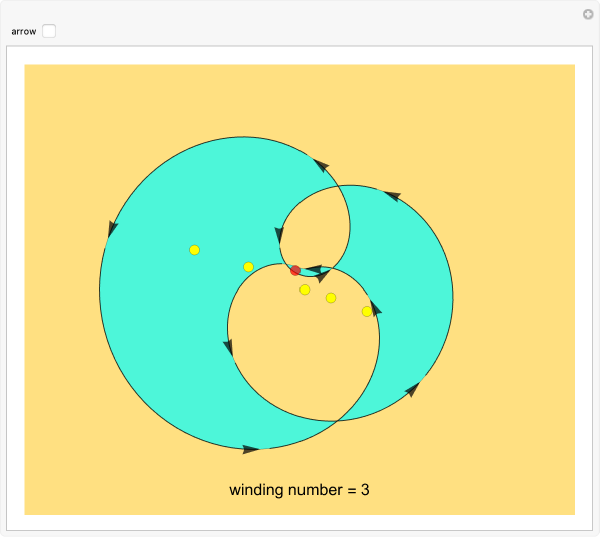Click the arrowhead on the upper right arc

(392, 196)
